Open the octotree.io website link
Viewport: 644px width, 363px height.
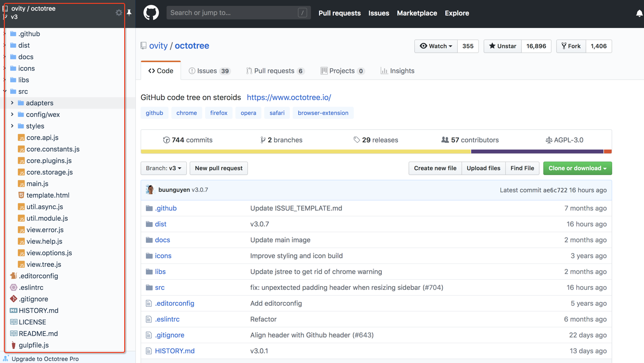289,97
